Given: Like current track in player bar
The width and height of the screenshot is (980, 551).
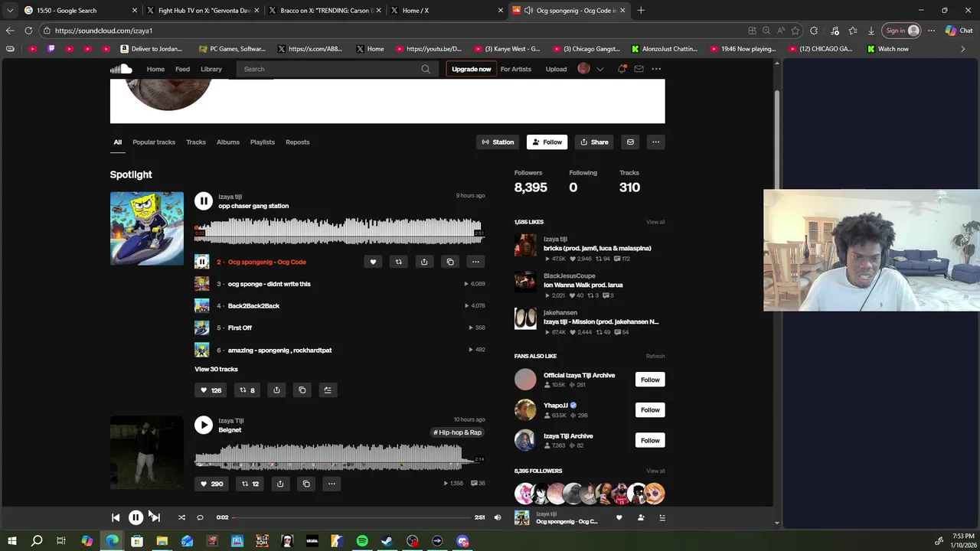Looking at the screenshot, I should tap(619, 517).
